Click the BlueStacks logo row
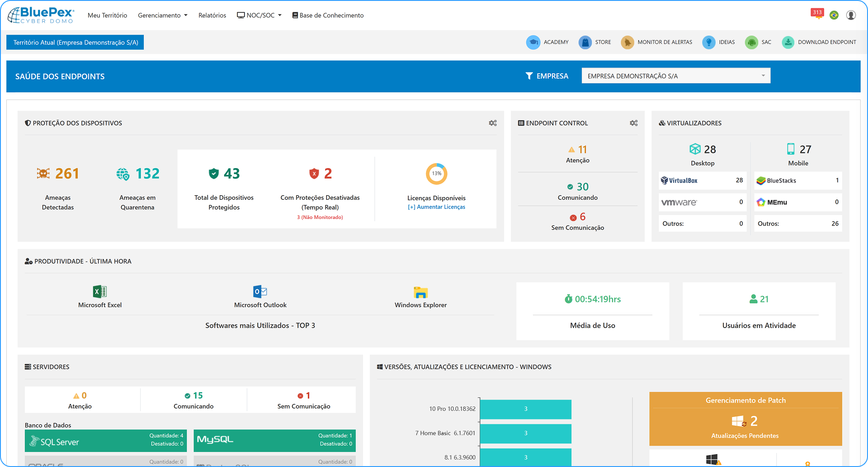This screenshot has width=868, height=467. pos(798,180)
